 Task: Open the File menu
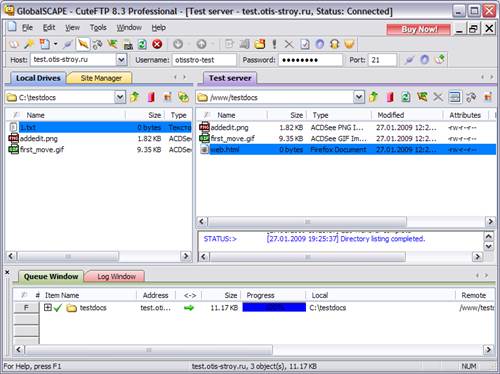pyautogui.click(x=27, y=28)
